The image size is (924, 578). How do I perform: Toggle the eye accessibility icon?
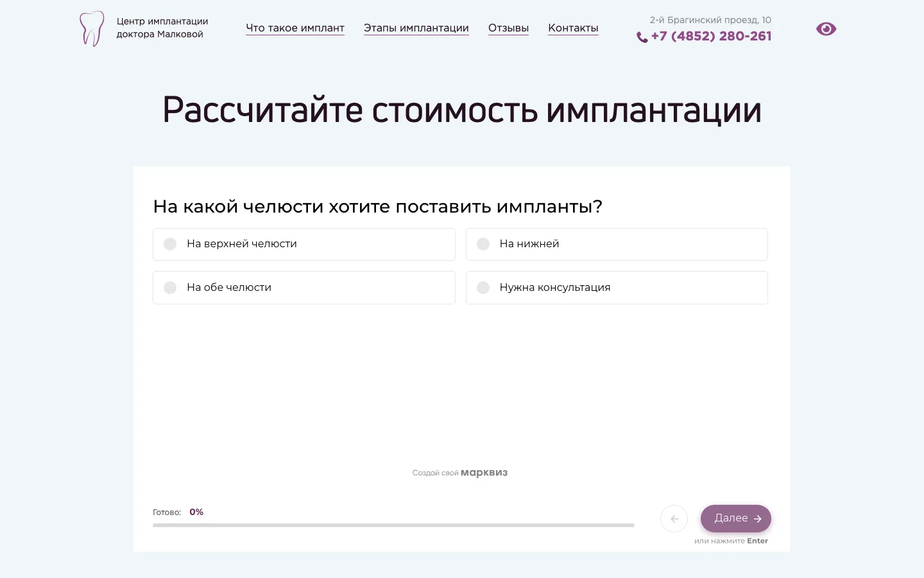click(826, 29)
